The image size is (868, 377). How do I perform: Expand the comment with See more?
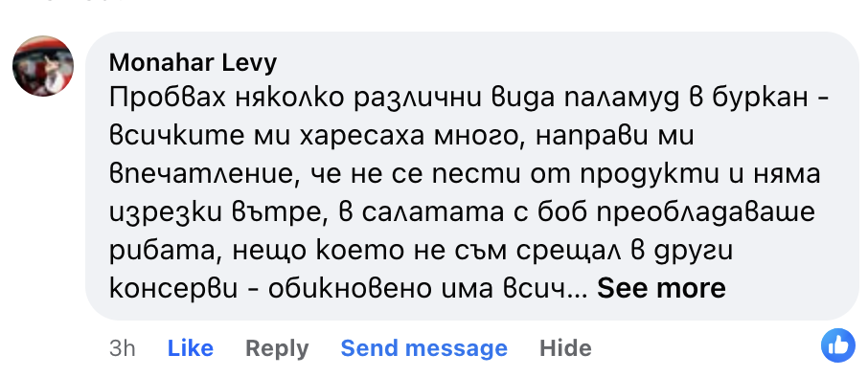click(x=661, y=288)
